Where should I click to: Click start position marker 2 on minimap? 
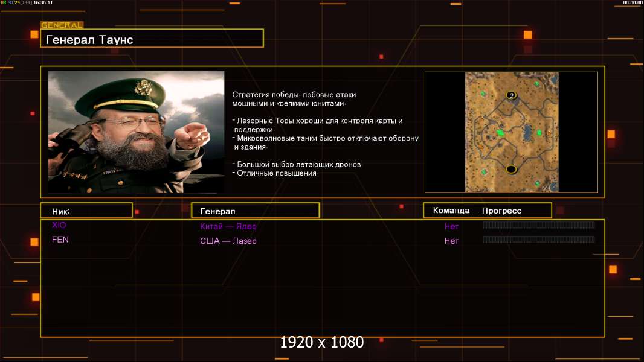tap(512, 95)
